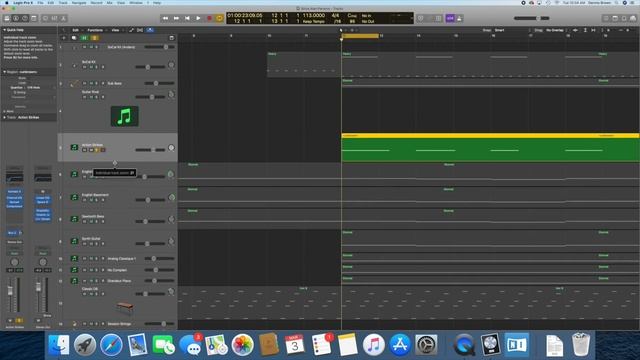This screenshot has height=360, width=640.
Task: Open the Toolbar button in control bar
Action: pyautogui.click(x=34, y=18)
